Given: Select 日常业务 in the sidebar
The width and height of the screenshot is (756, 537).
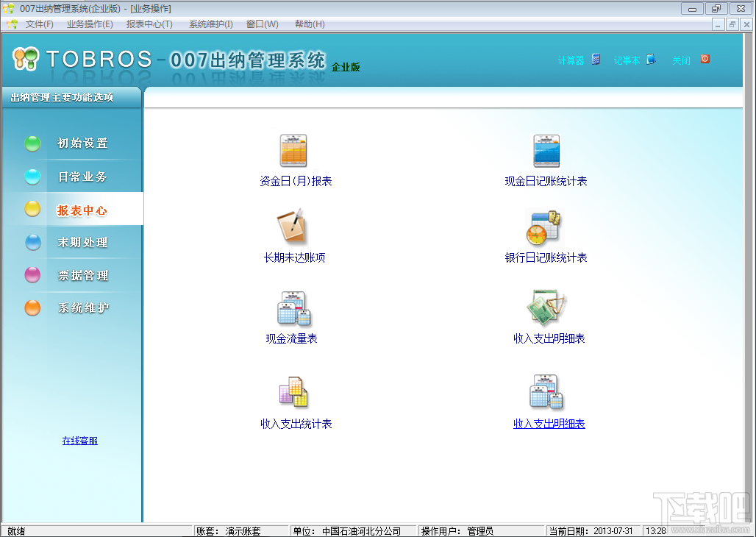Looking at the screenshot, I should (82, 177).
